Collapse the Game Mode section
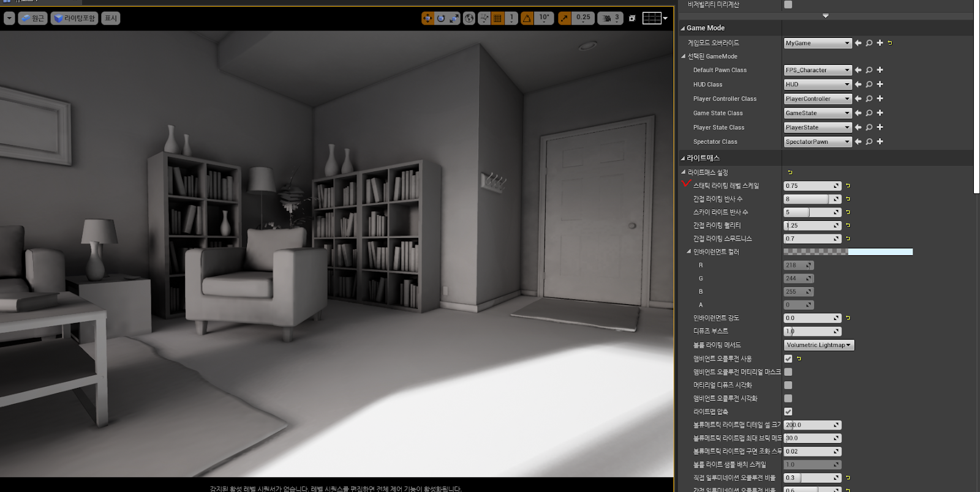The image size is (980, 492). tap(683, 28)
